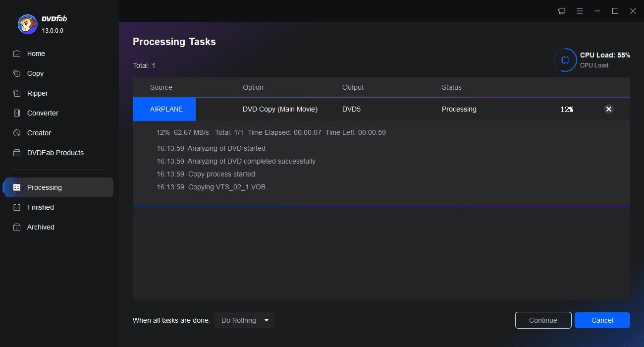Minimize the DVDFab window
The width and height of the screenshot is (644, 347).
tap(597, 11)
